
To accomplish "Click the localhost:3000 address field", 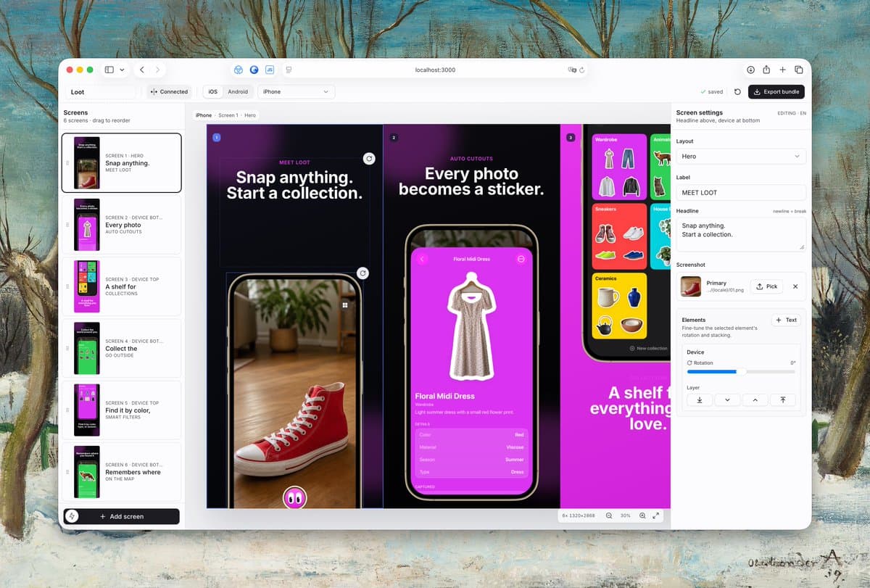I will [435, 70].
